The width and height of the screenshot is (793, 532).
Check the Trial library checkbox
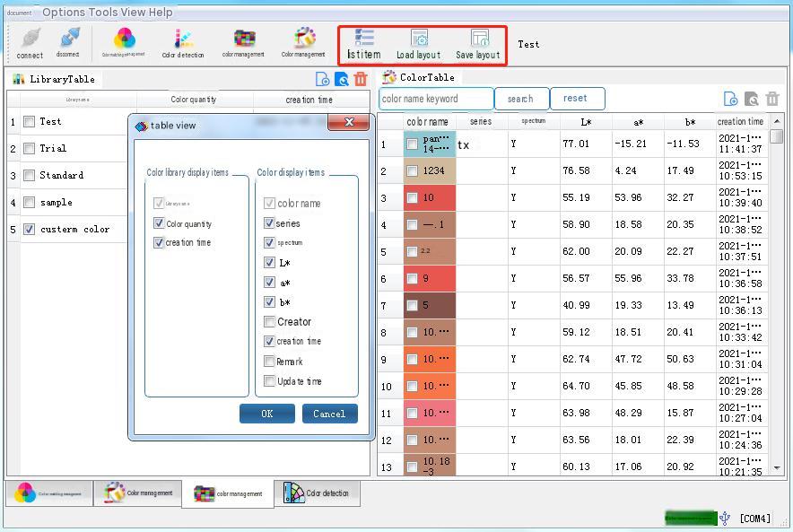click(30, 148)
